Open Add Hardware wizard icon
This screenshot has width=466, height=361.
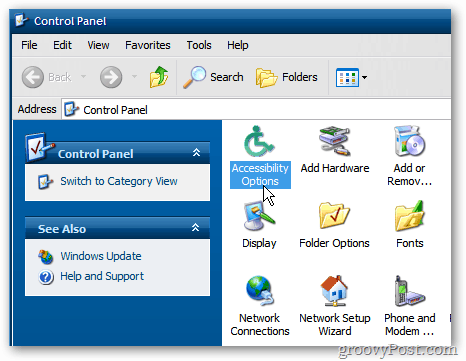pyautogui.click(x=335, y=141)
